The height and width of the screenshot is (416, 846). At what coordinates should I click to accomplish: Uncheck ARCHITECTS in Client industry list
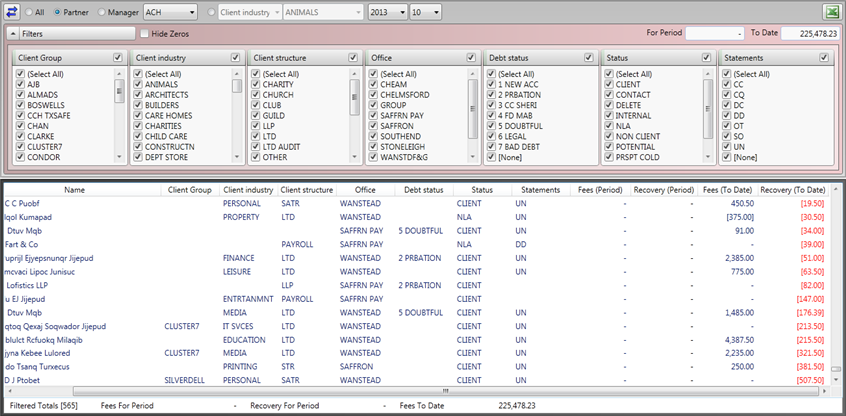138,95
